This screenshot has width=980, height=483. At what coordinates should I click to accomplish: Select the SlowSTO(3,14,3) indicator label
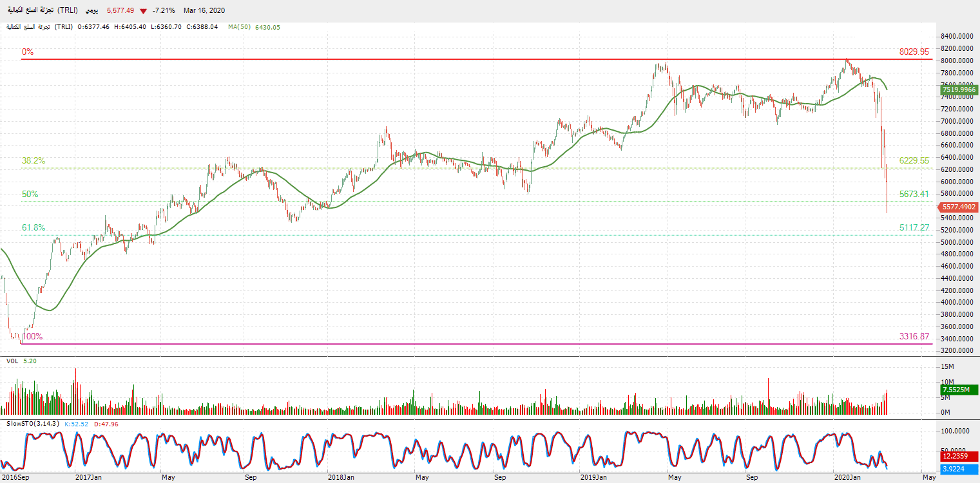pyautogui.click(x=34, y=423)
